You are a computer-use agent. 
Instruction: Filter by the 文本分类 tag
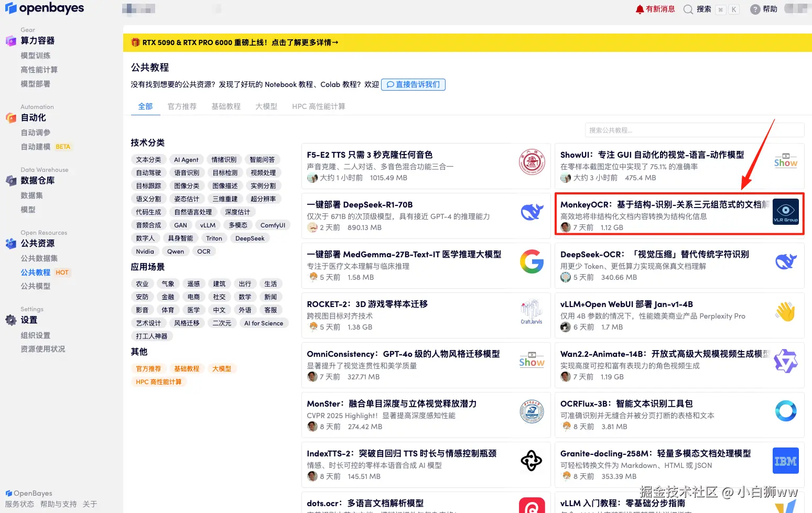point(149,160)
